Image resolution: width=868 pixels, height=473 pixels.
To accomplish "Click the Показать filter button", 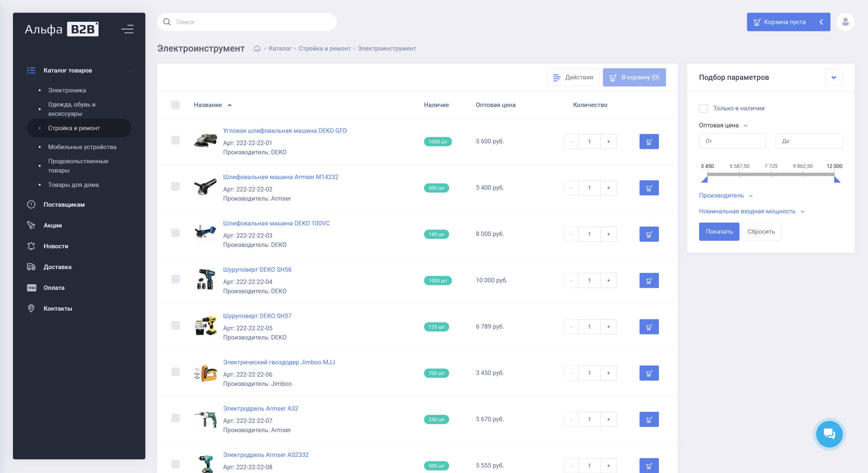I will click(719, 232).
